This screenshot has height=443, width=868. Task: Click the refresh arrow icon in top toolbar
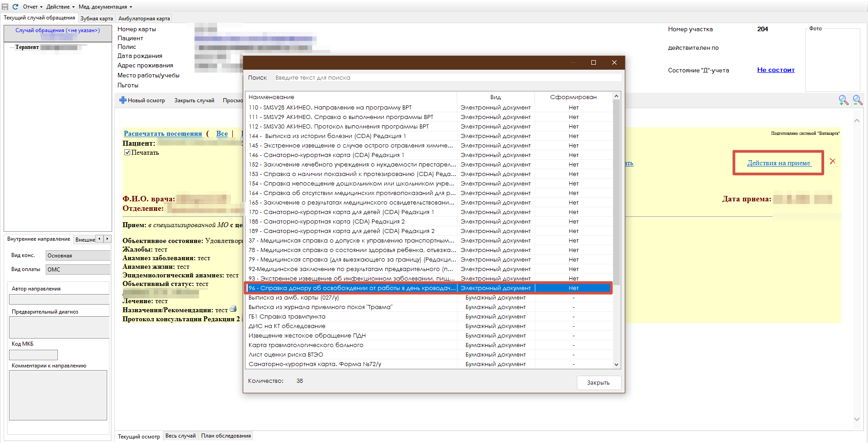coord(15,7)
